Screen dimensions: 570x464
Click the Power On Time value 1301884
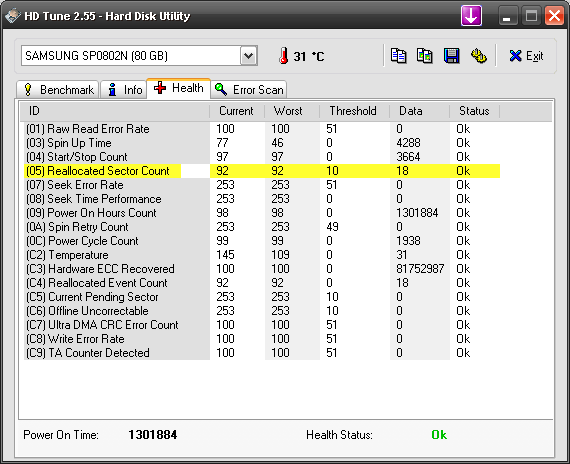153,435
